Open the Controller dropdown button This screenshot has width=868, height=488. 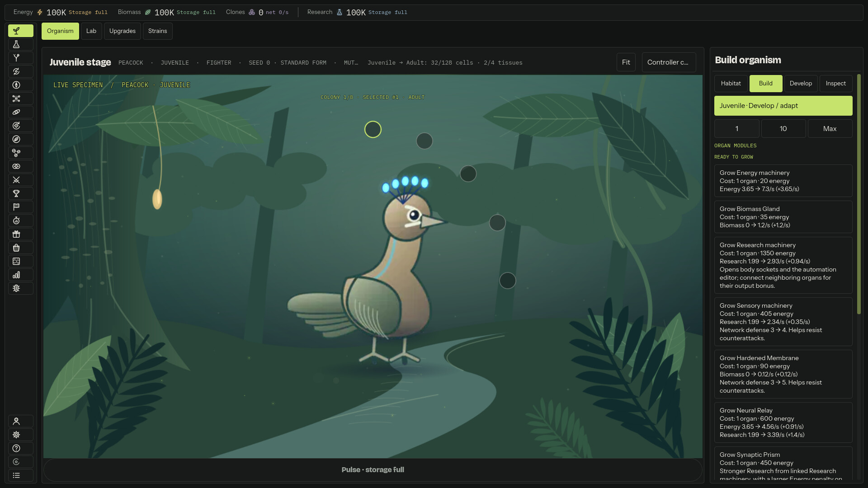tap(668, 62)
